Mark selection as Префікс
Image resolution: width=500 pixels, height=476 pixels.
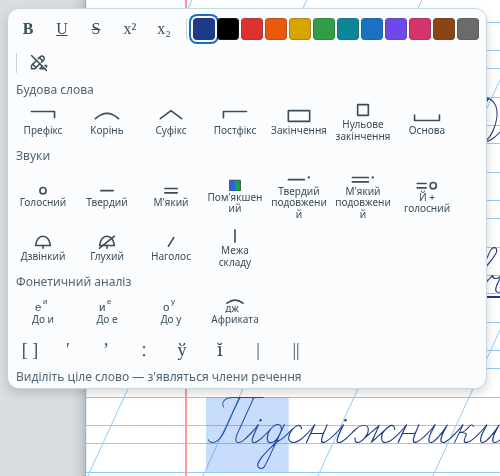click(43, 123)
